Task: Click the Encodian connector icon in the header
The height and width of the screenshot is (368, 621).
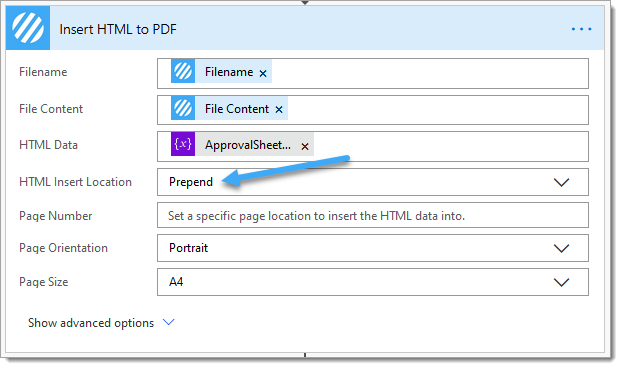Action: coord(28,28)
